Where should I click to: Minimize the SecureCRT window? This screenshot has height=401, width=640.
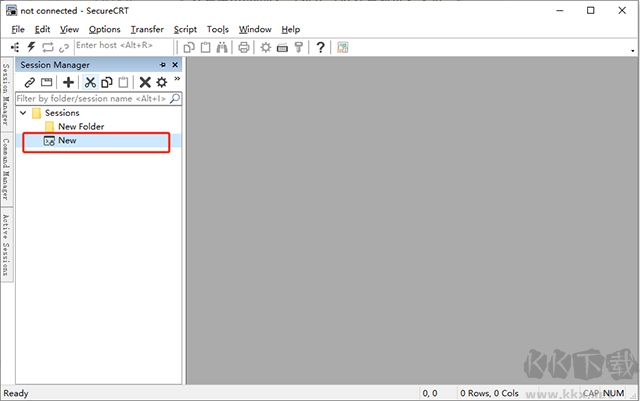click(560, 11)
